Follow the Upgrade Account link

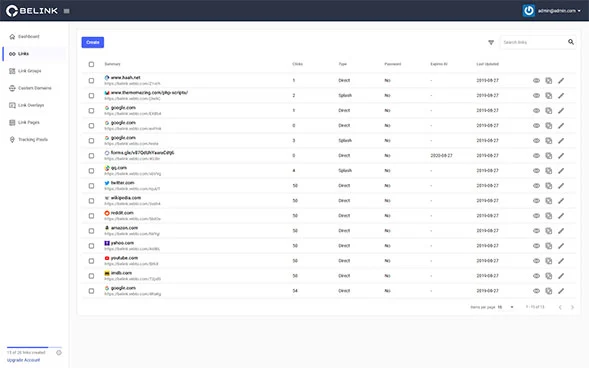pos(23,360)
